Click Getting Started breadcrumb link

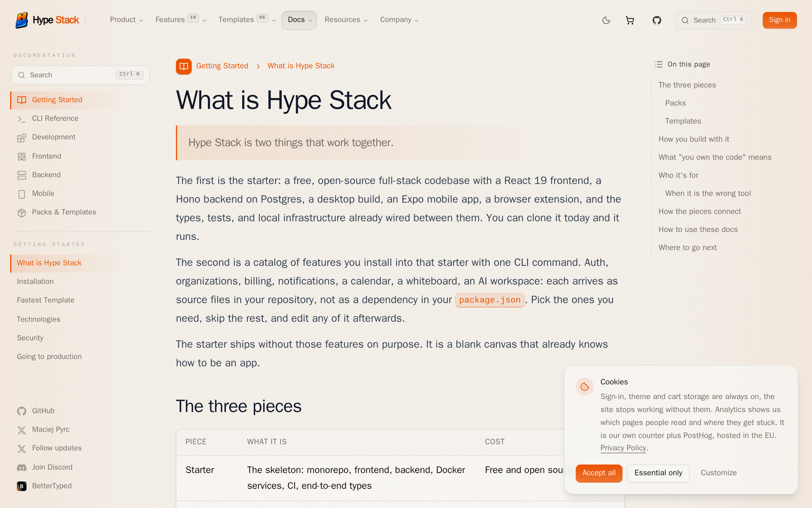tap(222, 66)
